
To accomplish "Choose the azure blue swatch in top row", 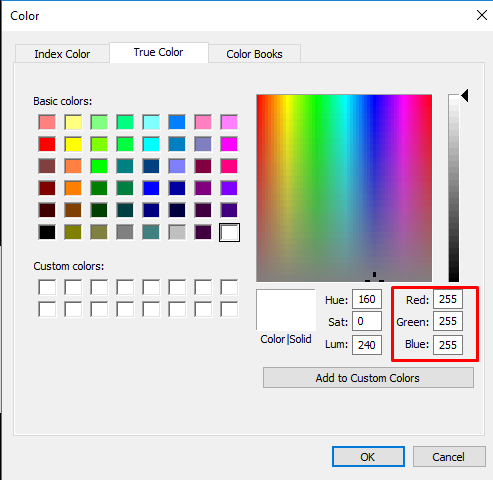I will tap(177, 122).
